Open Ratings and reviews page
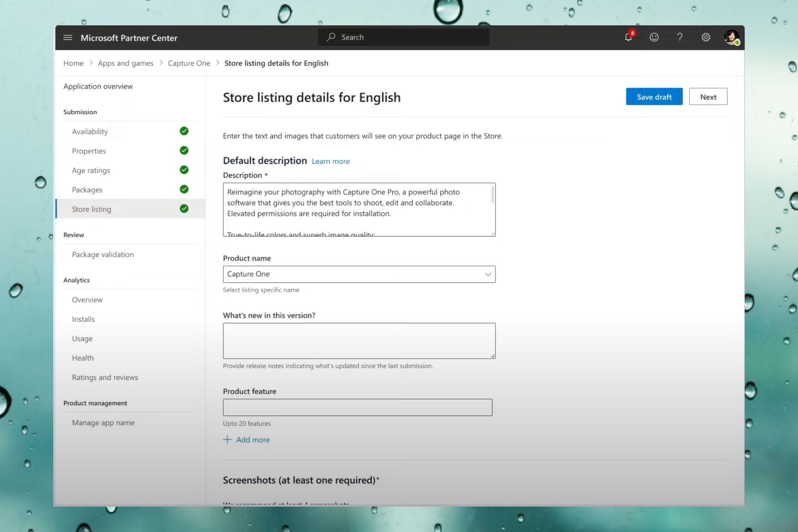 click(x=105, y=377)
